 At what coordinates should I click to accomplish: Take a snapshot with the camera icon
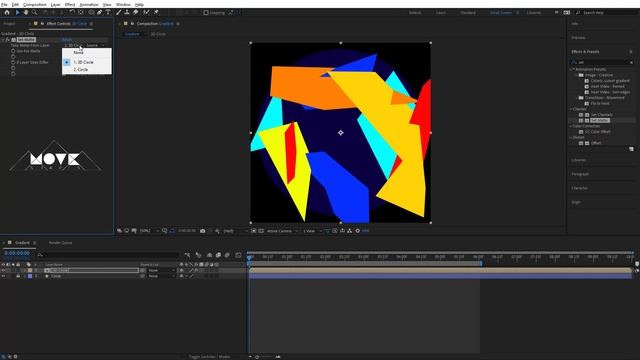pos(202,231)
